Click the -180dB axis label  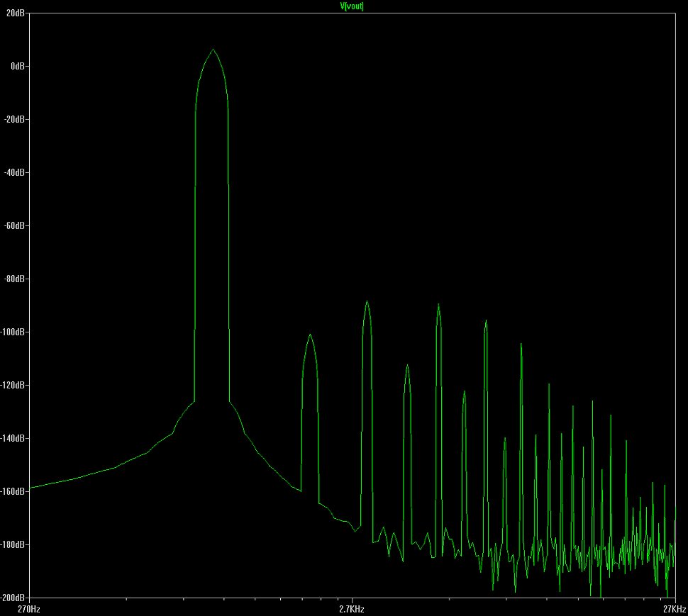(13, 544)
